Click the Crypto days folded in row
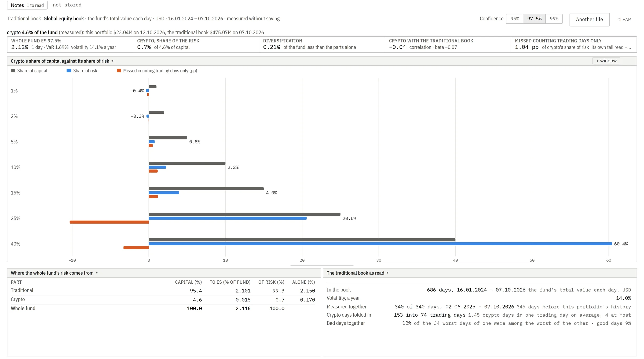The image size is (644, 359). (479, 315)
